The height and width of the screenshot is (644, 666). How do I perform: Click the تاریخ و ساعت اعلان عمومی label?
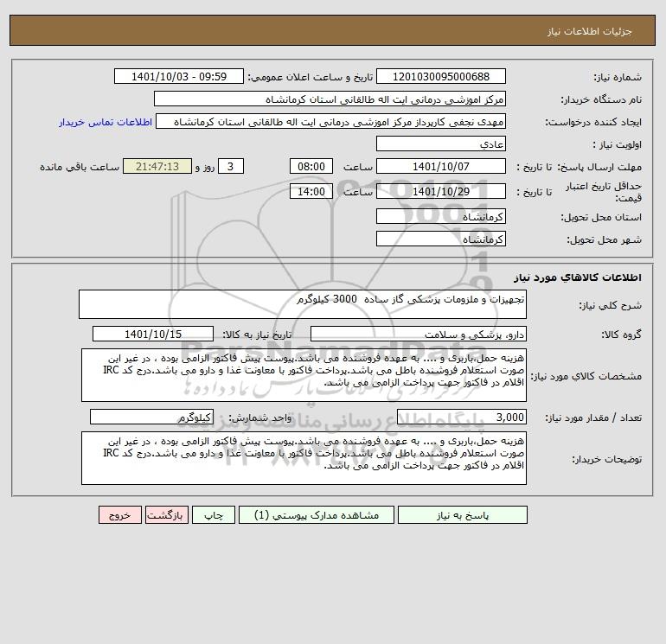point(311,77)
